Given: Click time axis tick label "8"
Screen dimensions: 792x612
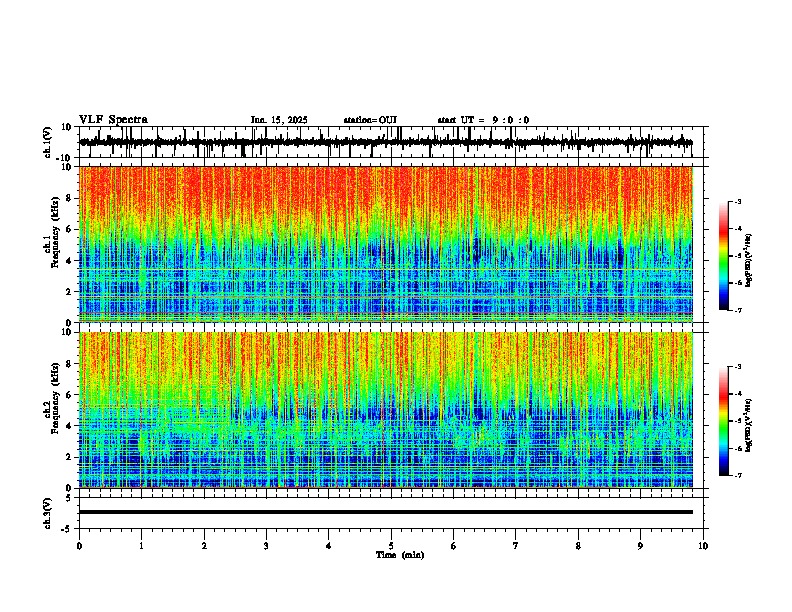Looking at the screenshot, I should (578, 546).
